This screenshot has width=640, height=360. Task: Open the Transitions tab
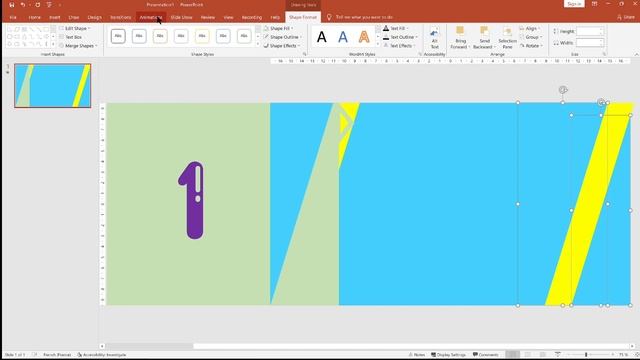coord(121,18)
